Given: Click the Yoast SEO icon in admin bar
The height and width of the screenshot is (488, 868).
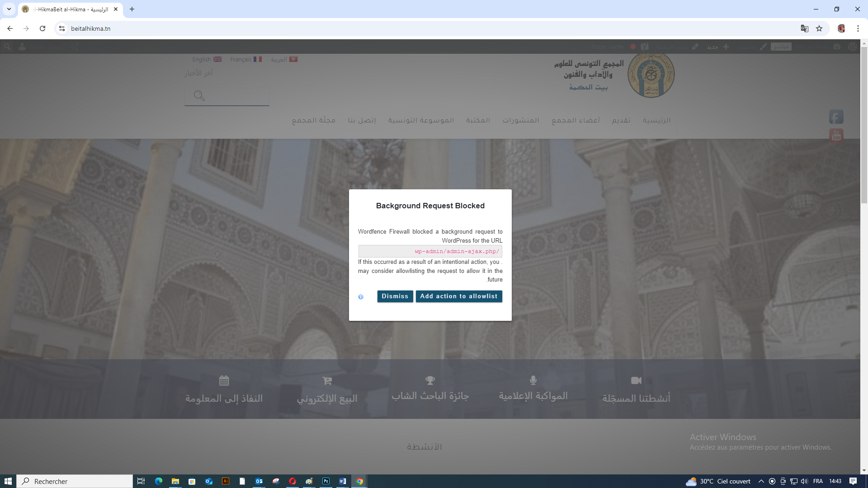Looking at the screenshot, I should (x=645, y=47).
